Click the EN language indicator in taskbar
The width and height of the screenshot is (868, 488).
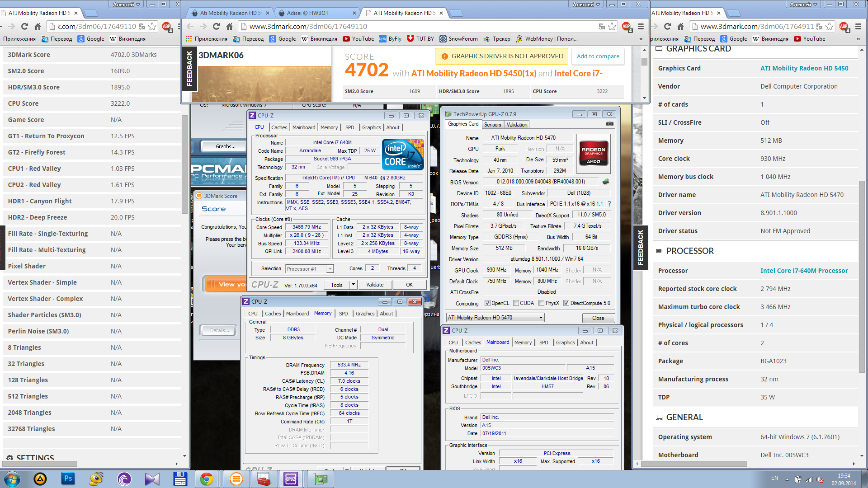tap(774, 478)
